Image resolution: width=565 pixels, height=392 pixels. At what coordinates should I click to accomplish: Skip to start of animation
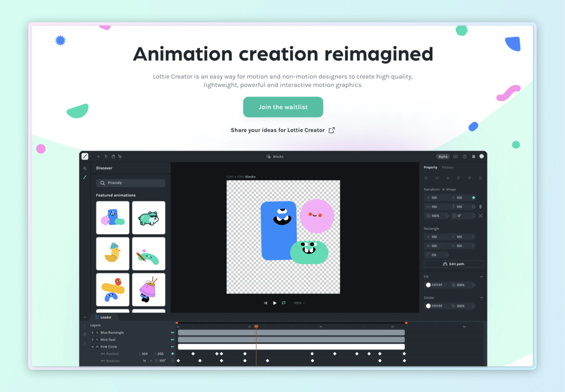click(265, 303)
